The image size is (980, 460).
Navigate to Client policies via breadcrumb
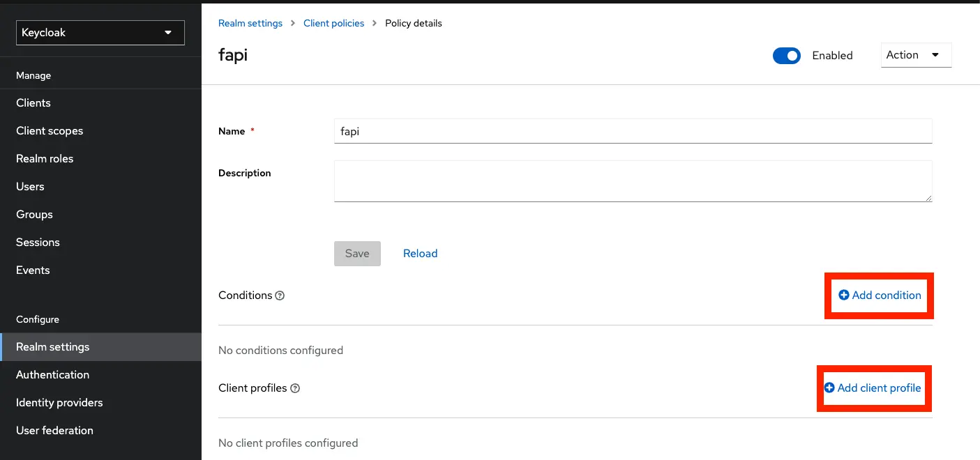point(333,23)
